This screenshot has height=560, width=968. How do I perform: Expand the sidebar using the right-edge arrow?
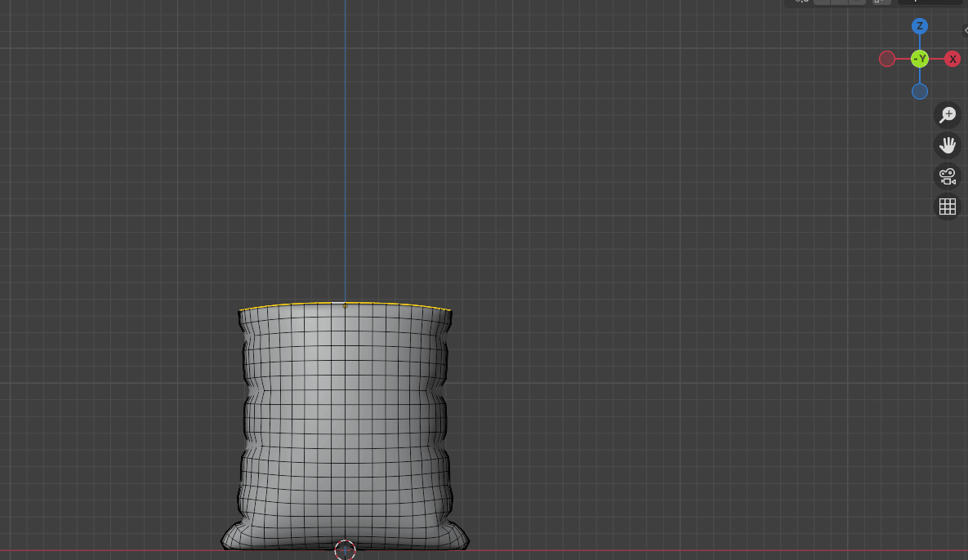coord(965,30)
